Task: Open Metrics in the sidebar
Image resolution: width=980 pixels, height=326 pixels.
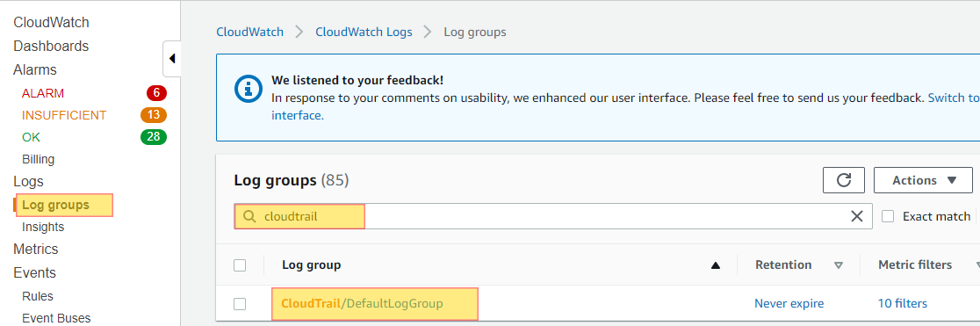Action: tap(36, 249)
